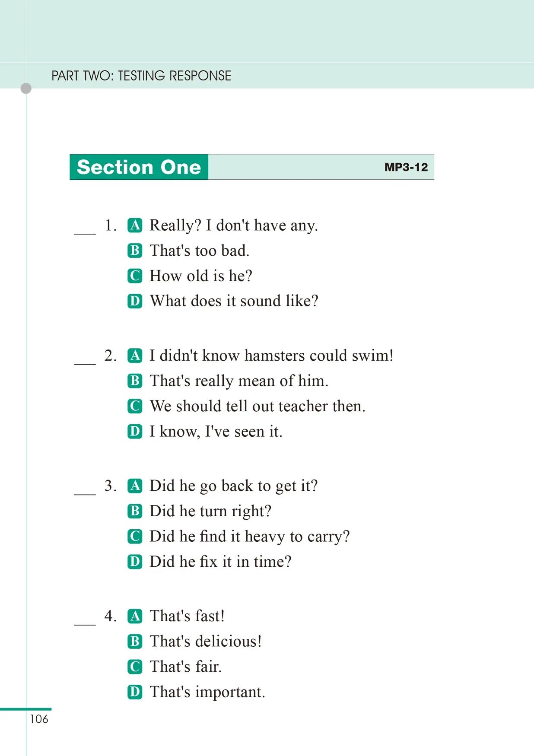This screenshot has height=756, width=534.
Task: Select option A for question 1
Action: pos(135,225)
